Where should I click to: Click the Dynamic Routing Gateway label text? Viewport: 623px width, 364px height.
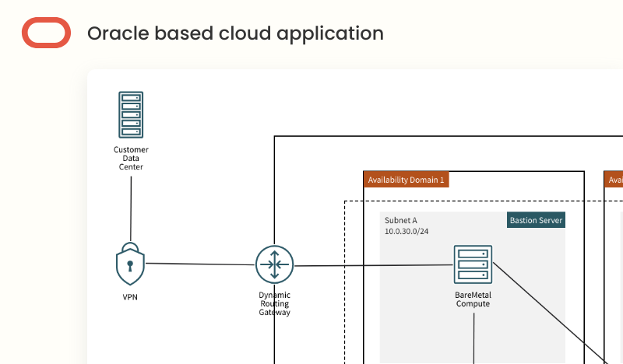(x=275, y=303)
